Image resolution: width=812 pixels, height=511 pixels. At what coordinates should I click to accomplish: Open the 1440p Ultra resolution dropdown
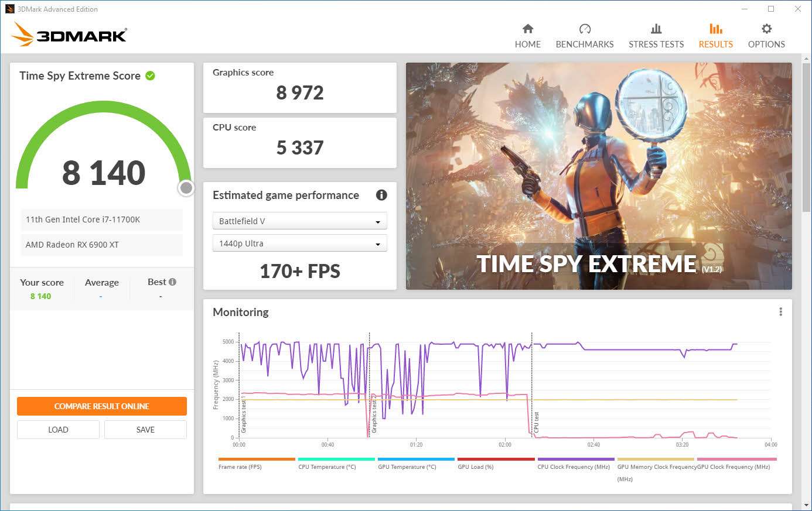[x=299, y=244]
